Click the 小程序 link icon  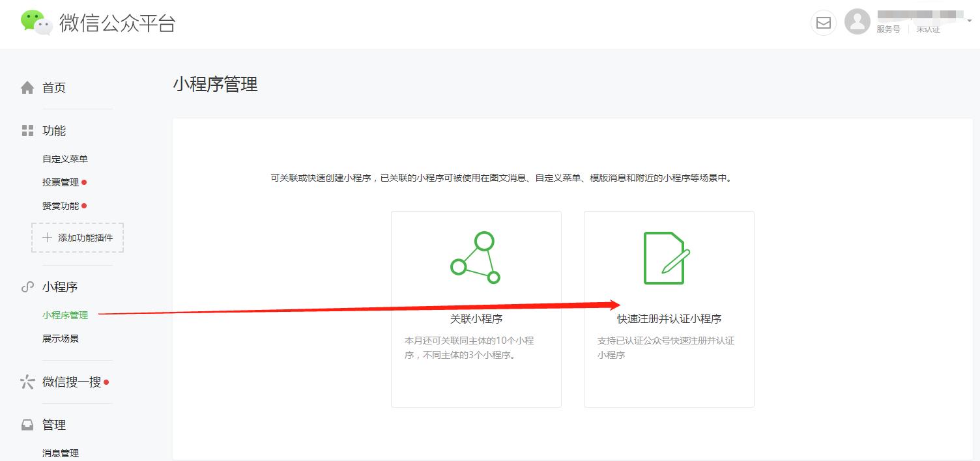point(27,286)
